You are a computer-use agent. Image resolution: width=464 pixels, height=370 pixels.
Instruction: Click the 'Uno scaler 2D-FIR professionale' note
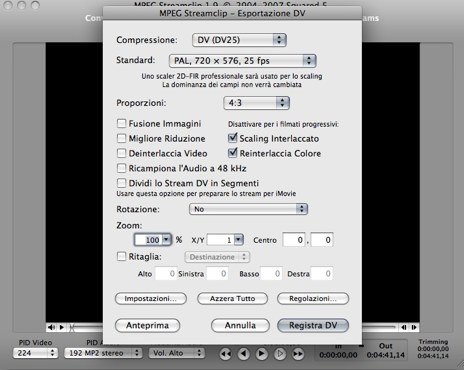pos(232,76)
